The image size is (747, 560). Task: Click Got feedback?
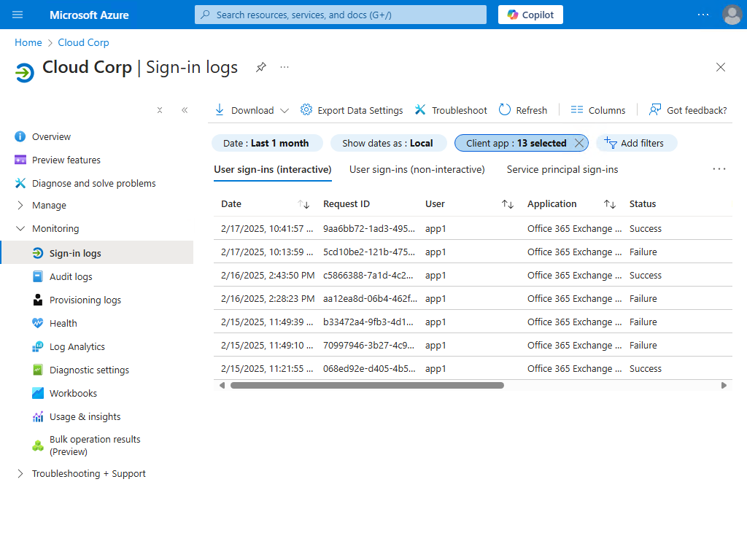tap(687, 110)
